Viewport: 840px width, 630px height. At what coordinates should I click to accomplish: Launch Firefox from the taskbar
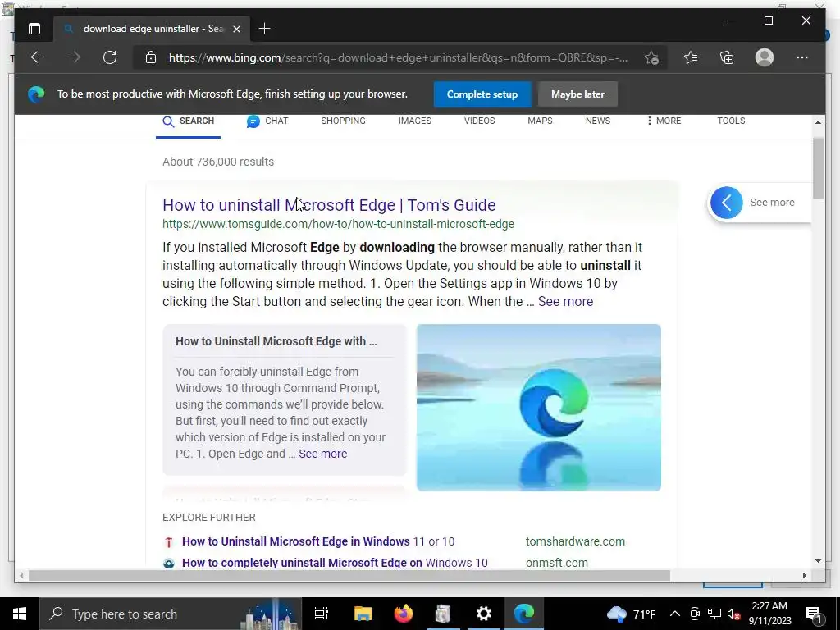404,614
